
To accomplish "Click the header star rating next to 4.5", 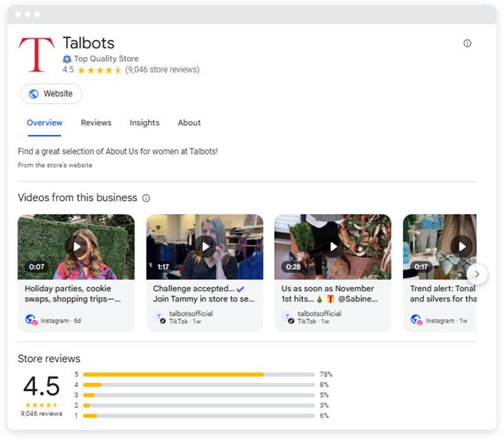I will click(99, 70).
